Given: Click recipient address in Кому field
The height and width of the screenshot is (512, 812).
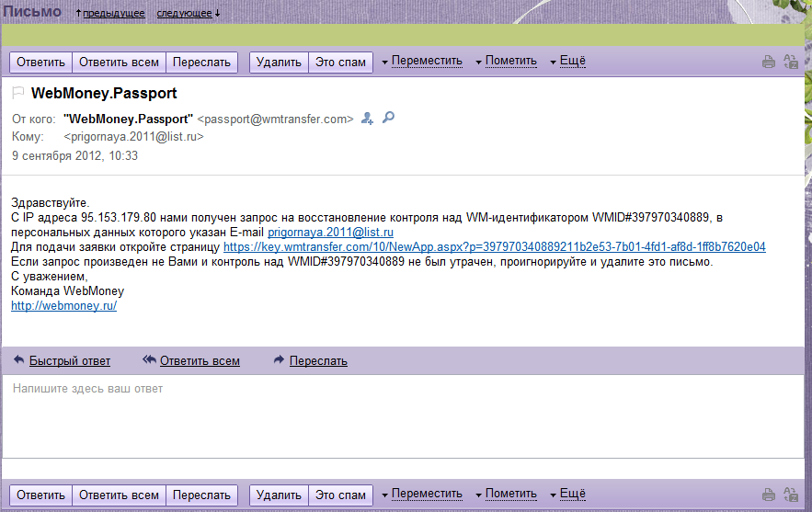Looking at the screenshot, I should 133,137.
